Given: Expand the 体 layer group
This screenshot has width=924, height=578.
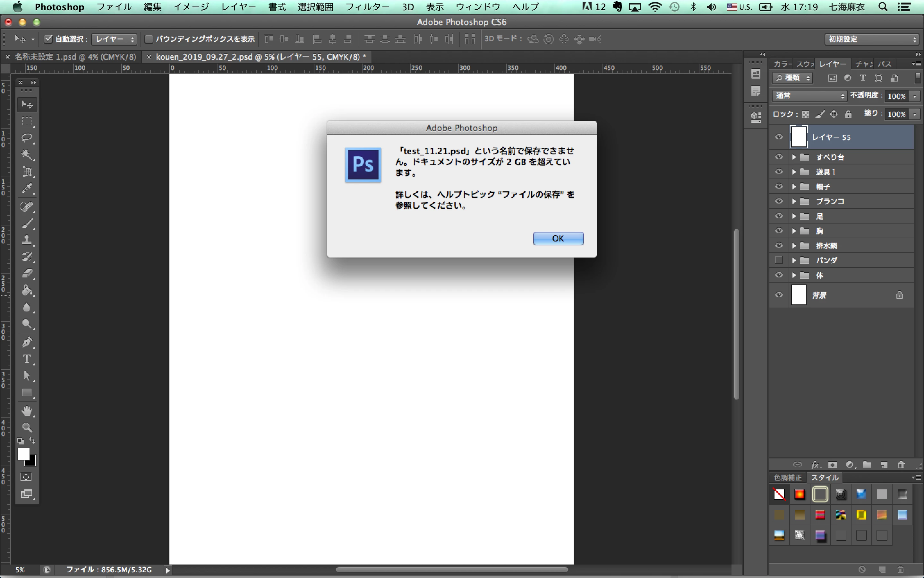Looking at the screenshot, I should tap(794, 275).
